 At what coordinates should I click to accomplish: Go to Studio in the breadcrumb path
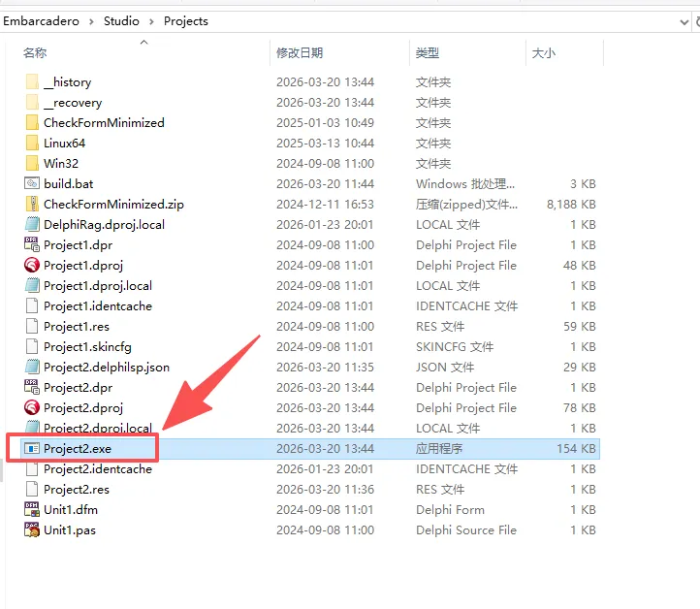coord(121,21)
